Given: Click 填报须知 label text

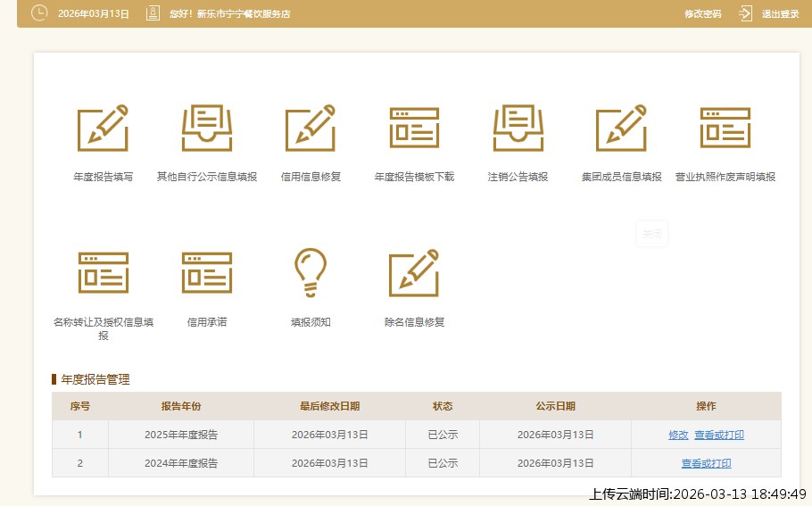Looking at the screenshot, I should click(x=311, y=322).
